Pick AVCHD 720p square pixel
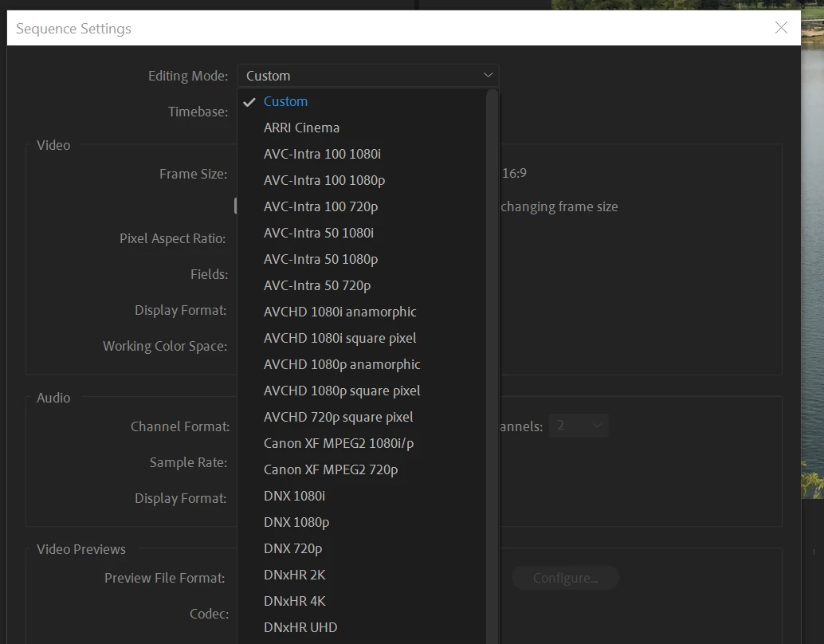 point(362,417)
